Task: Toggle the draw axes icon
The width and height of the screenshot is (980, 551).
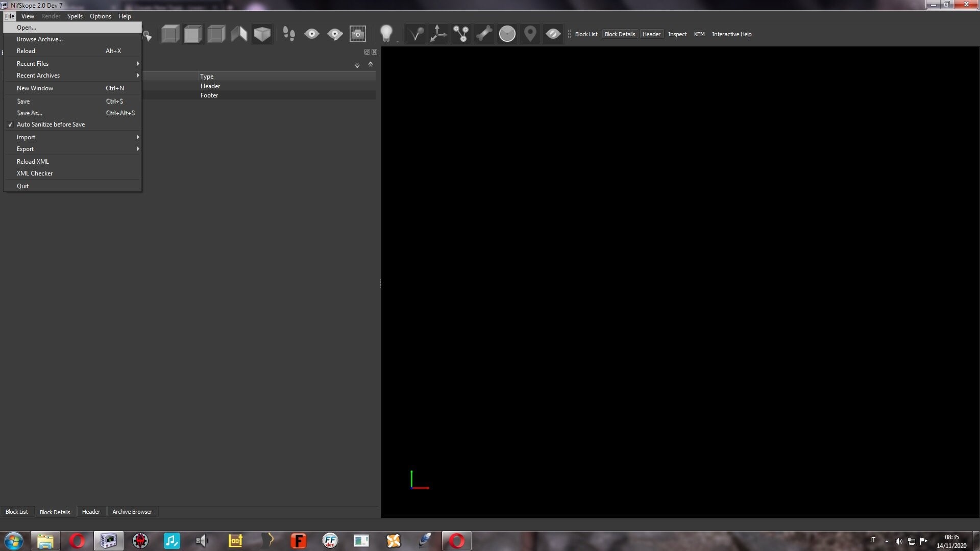Action: tap(438, 34)
